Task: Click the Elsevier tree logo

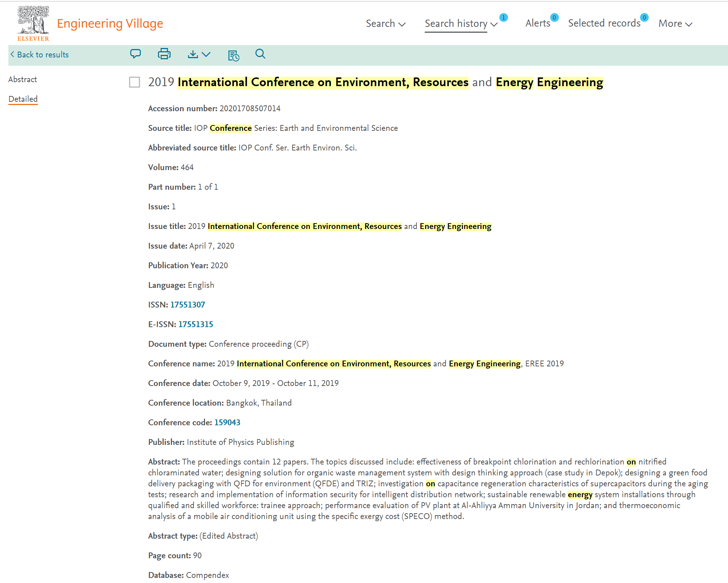Action: pos(33,23)
